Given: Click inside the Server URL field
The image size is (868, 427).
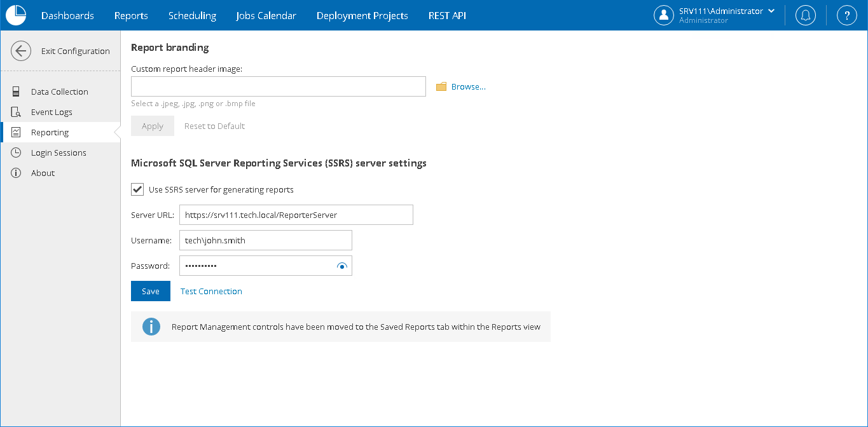Looking at the screenshot, I should (296, 215).
